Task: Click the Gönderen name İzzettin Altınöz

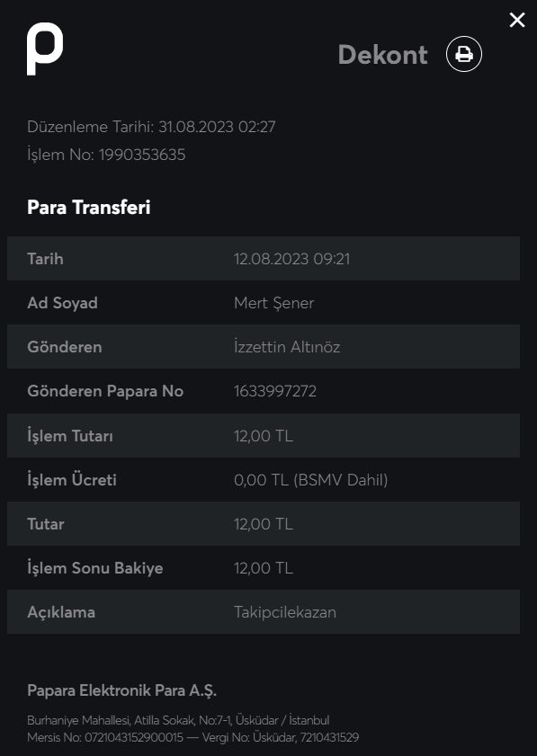Action: coord(287,347)
